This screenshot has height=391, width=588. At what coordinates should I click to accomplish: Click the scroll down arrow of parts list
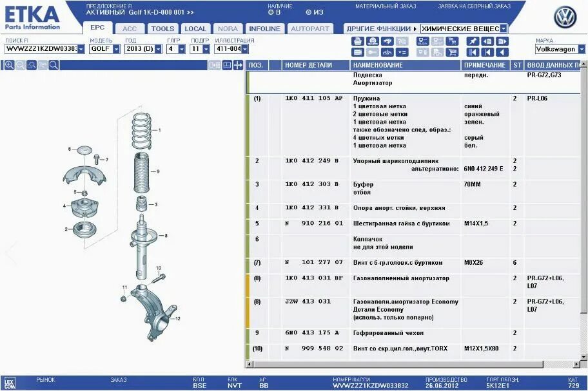point(583,357)
